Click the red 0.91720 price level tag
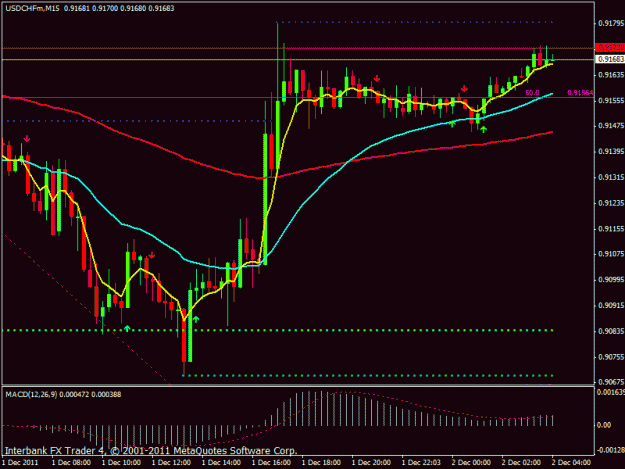 click(x=610, y=48)
